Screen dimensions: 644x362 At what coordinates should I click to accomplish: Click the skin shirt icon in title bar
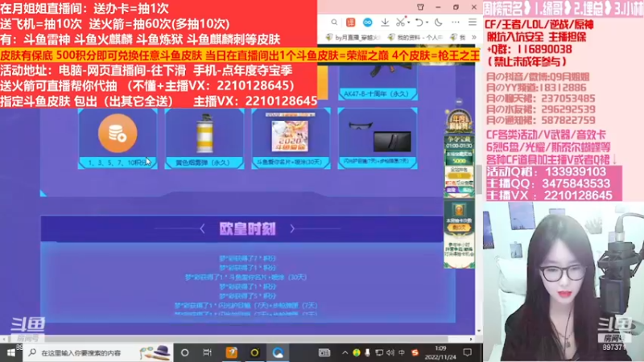coord(420,7)
